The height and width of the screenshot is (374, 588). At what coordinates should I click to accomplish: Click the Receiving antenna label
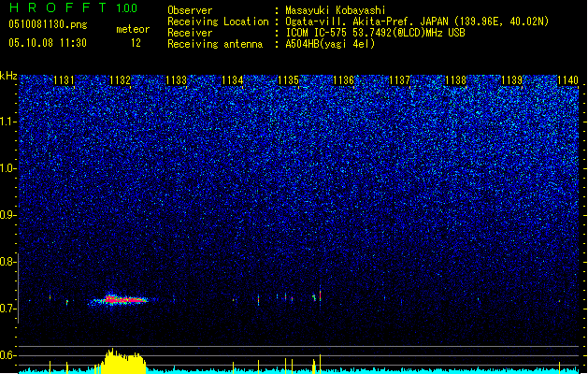[x=215, y=44]
